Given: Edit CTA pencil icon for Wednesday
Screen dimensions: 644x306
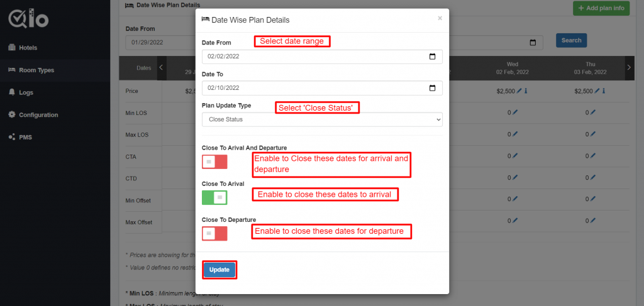Looking at the screenshot, I should pos(515,156).
